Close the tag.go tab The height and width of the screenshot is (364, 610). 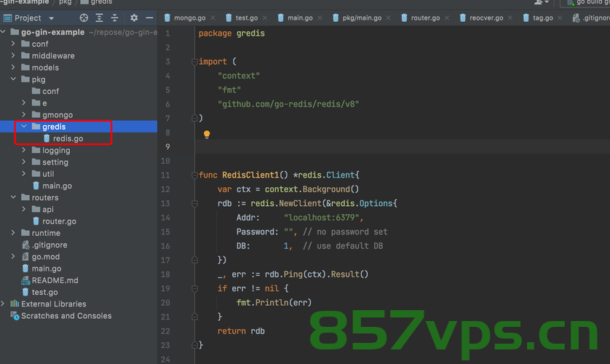click(x=560, y=18)
